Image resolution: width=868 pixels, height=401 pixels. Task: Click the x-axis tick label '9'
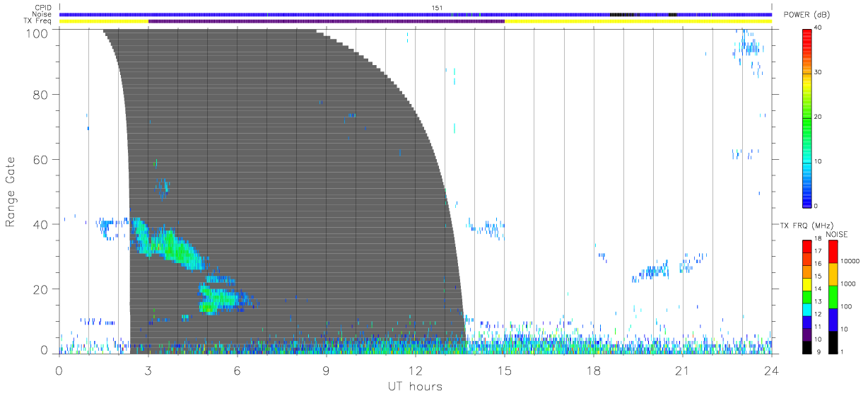326,370
